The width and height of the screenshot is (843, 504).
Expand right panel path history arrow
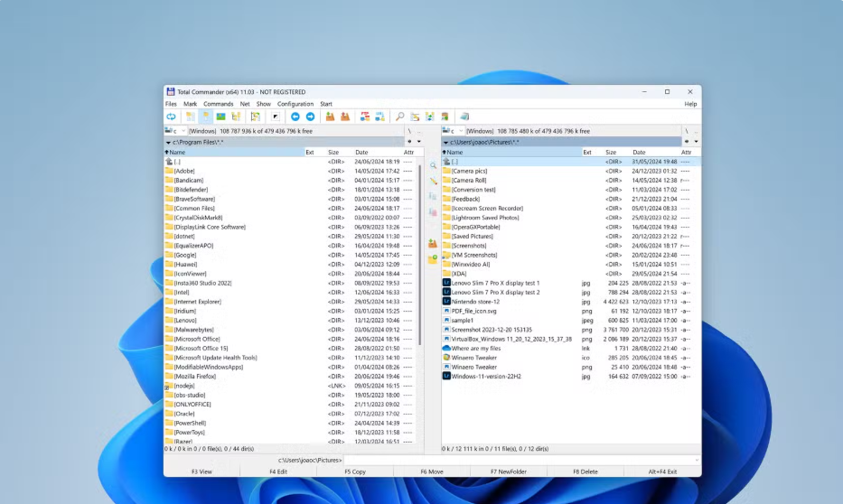(x=445, y=143)
